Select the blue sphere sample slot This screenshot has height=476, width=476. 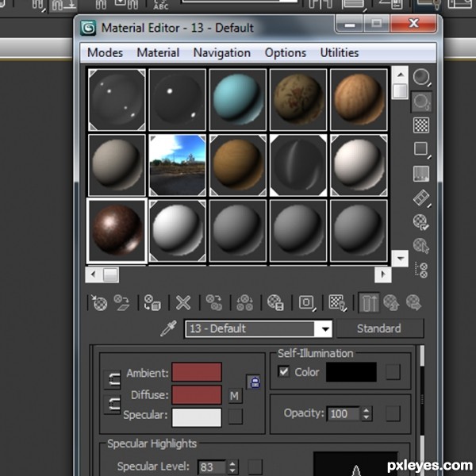point(238,100)
